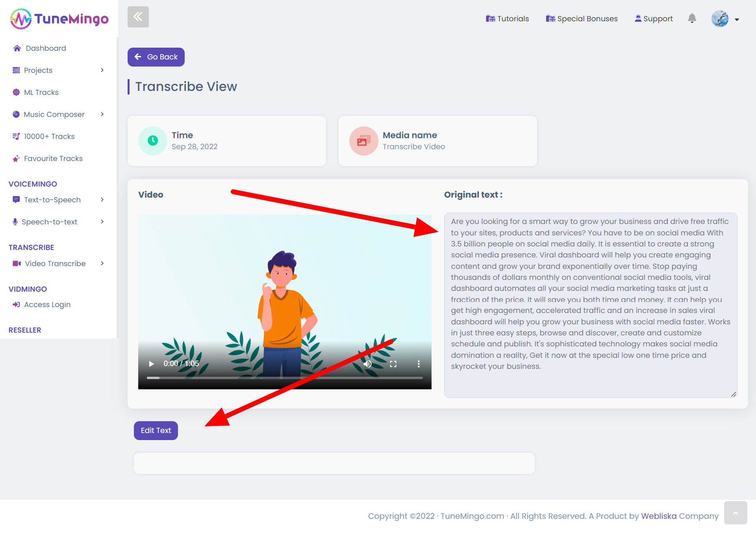Click the Projects list icon
Screen dimensions: 756x533
coord(16,70)
